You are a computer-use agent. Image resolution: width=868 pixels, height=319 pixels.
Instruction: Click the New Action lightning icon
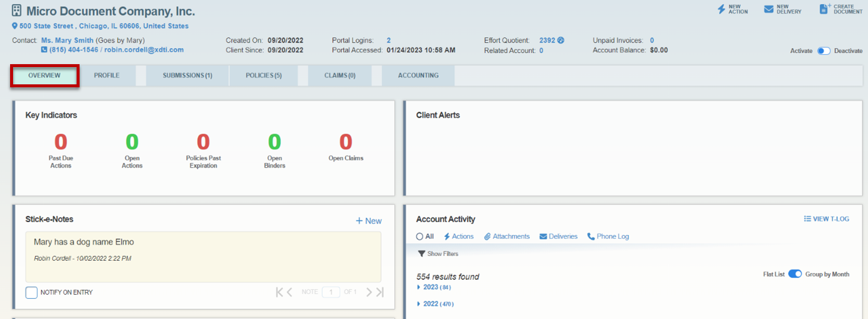click(x=721, y=9)
